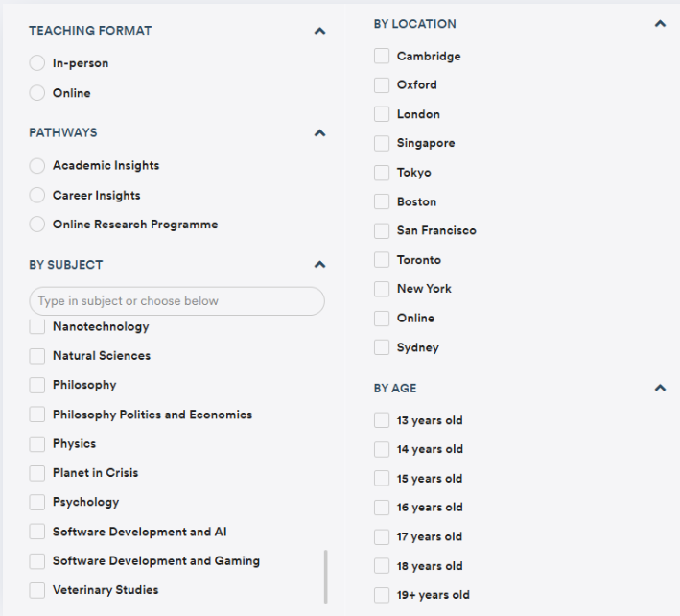The width and height of the screenshot is (680, 616).
Task: Select the Academic Insights pathway
Action: (x=37, y=166)
